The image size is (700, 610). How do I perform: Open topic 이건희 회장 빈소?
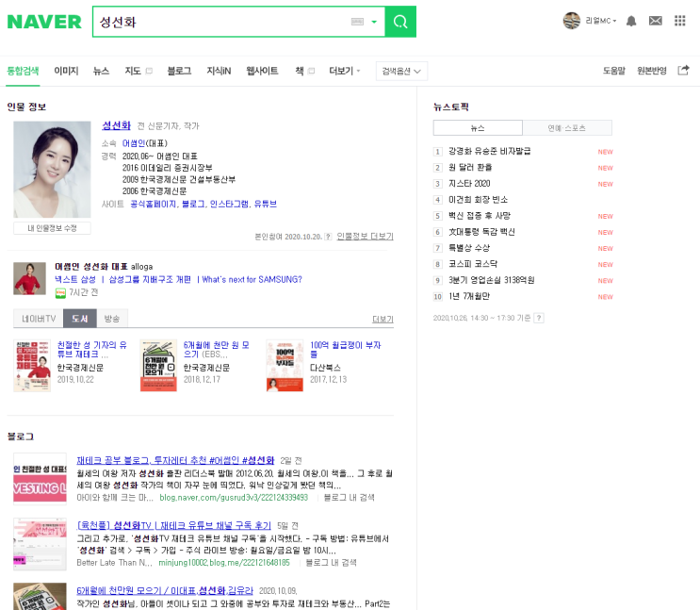coord(478,200)
